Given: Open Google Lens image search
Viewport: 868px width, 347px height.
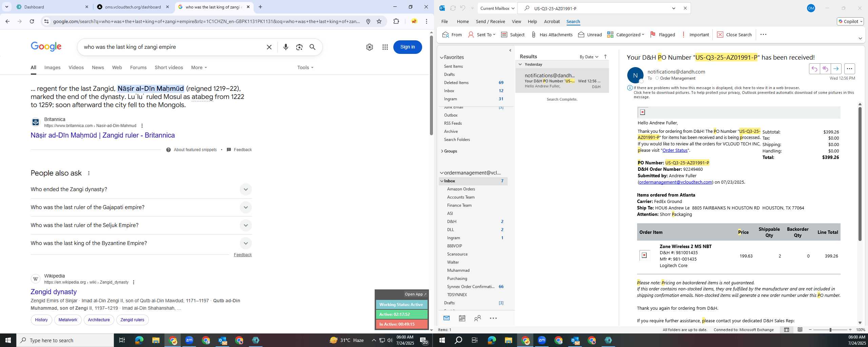Looking at the screenshot, I should tap(299, 47).
